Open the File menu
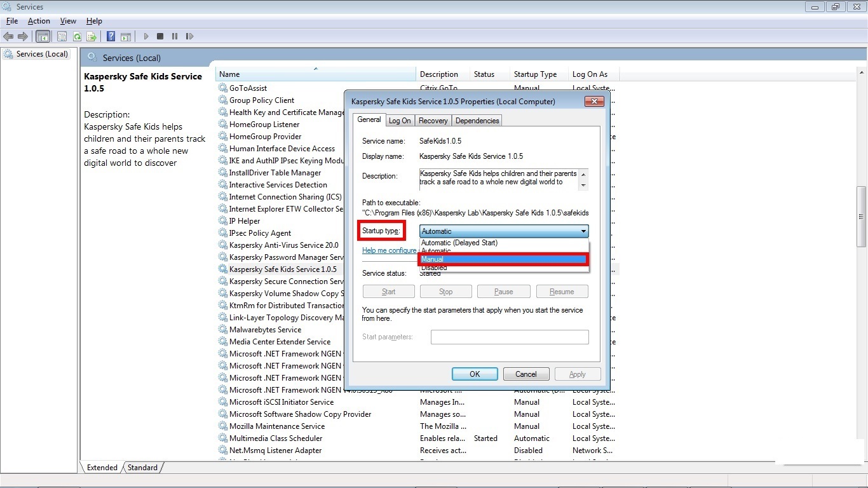The image size is (868, 488). pos(11,21)
